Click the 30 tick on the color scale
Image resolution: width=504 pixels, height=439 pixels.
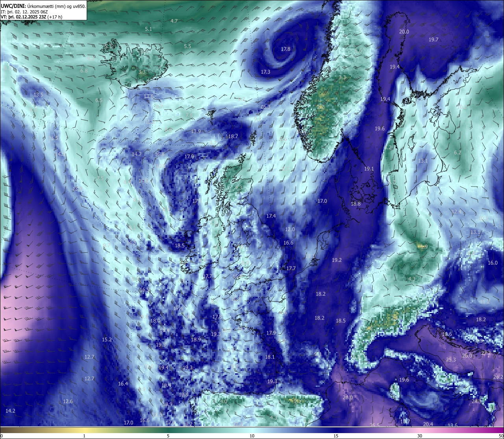420,436
